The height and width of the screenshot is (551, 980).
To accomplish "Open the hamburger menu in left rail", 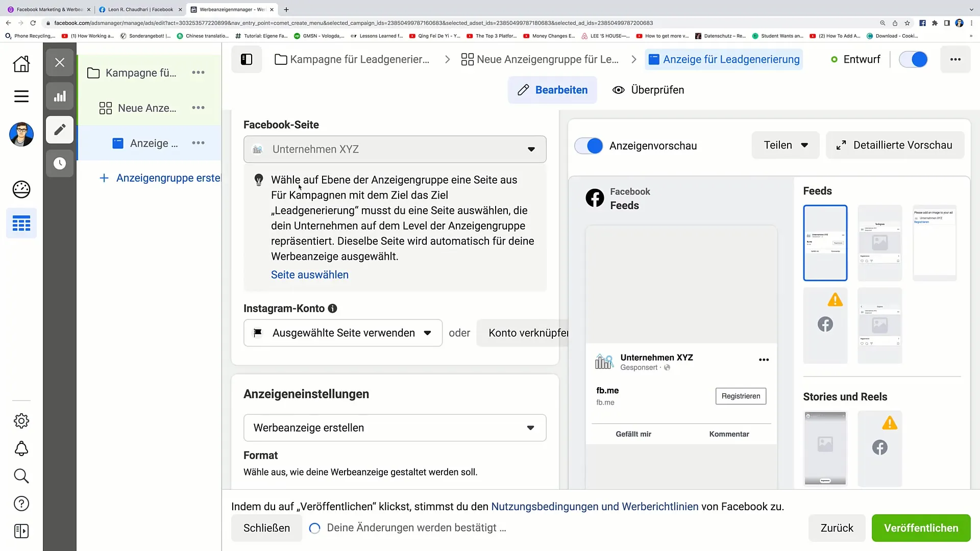I will tap(21, 96).
